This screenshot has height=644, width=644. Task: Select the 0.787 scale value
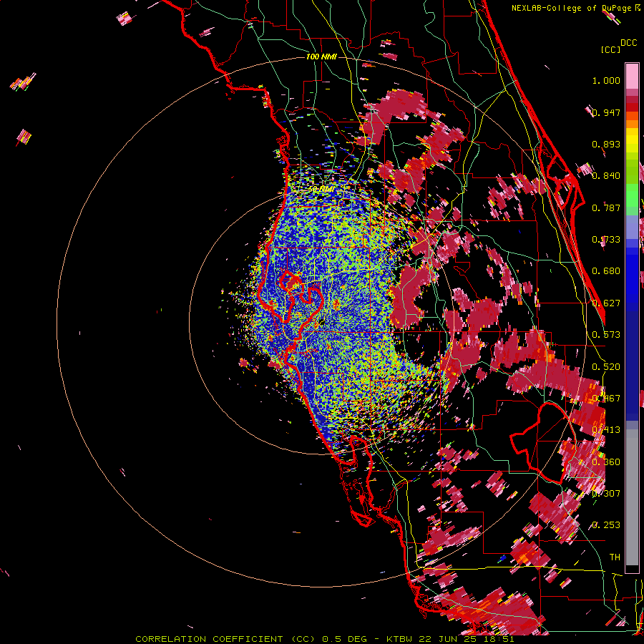(x=606, y=208)
